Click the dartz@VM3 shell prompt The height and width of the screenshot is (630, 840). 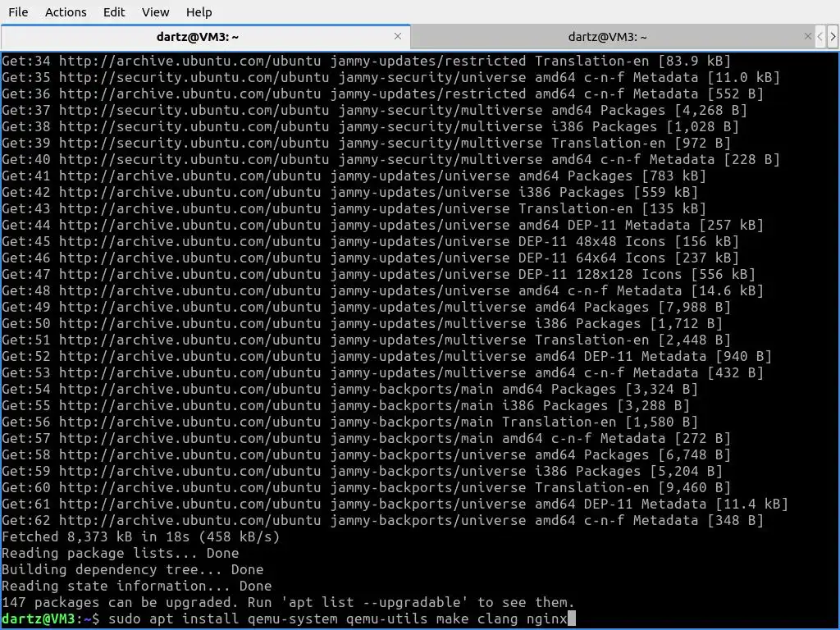51,619
